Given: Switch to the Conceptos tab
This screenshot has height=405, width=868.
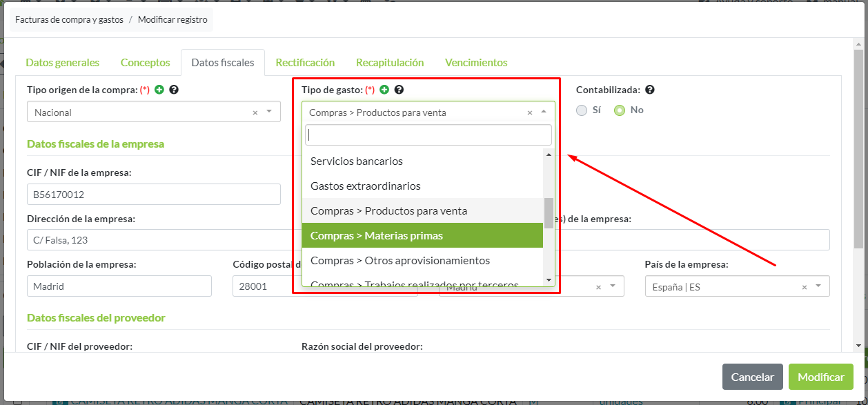Looking at the screenshot, I should (145, 63).
